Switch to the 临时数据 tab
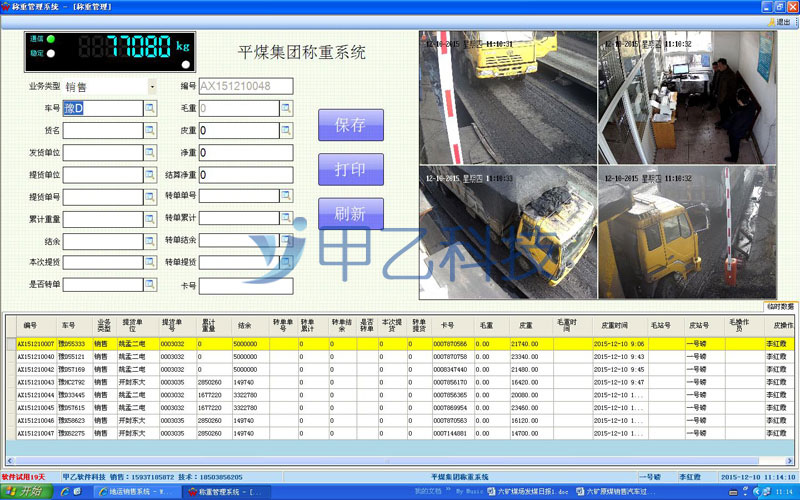This screenshot has height=500, width=800. (779, 306)
